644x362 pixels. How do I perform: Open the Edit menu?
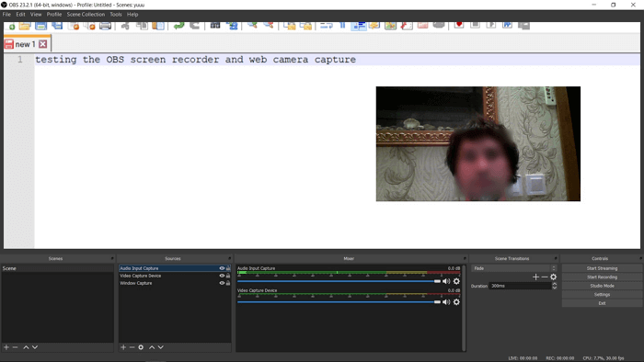pyautogui.click(x=20, y=15)
